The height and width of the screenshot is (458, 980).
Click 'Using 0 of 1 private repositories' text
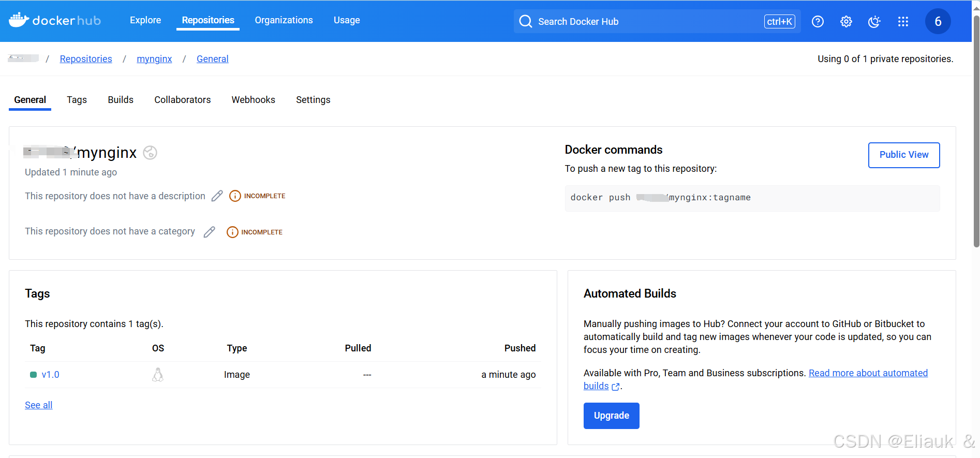(x=885, y=59)
